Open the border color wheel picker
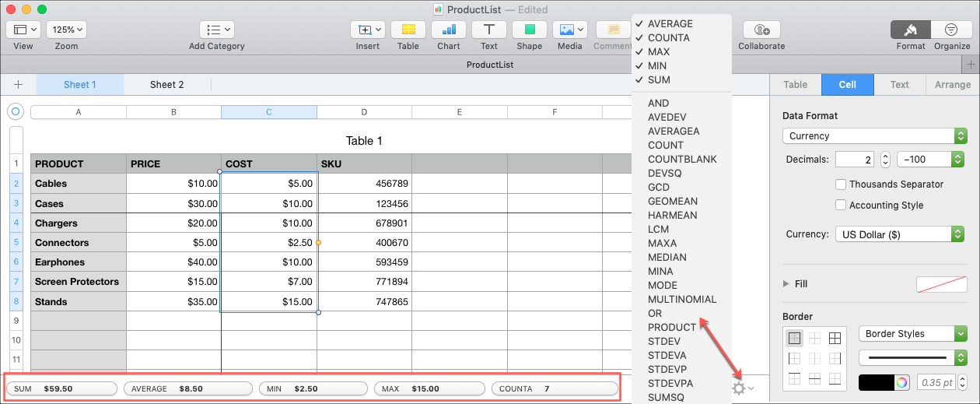The height and width of the screenshot is (404, 980). click(902, 382)
